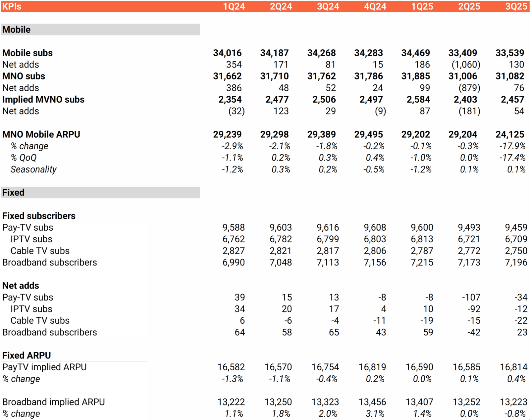
Task: Click the Fixed subscribers heading
Action: (39, 216)
